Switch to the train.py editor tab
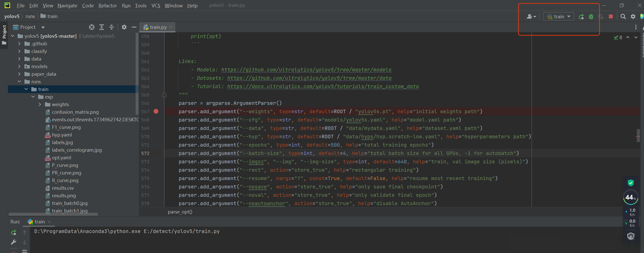 pyautogui.click(x=158, y=27)
